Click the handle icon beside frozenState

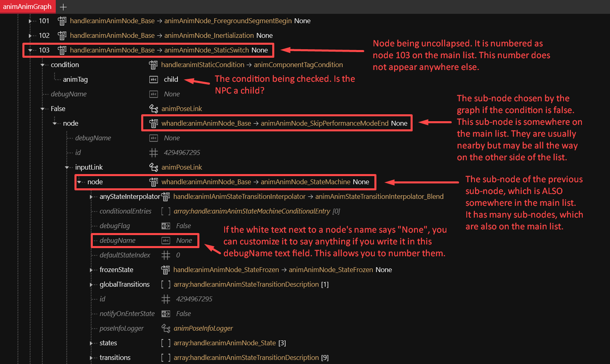[x=166, y=270]
